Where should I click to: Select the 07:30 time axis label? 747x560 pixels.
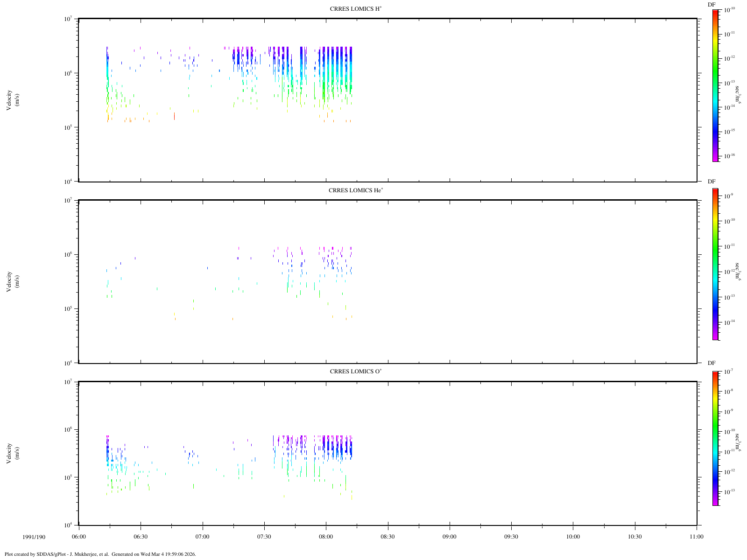coord(264,537)
